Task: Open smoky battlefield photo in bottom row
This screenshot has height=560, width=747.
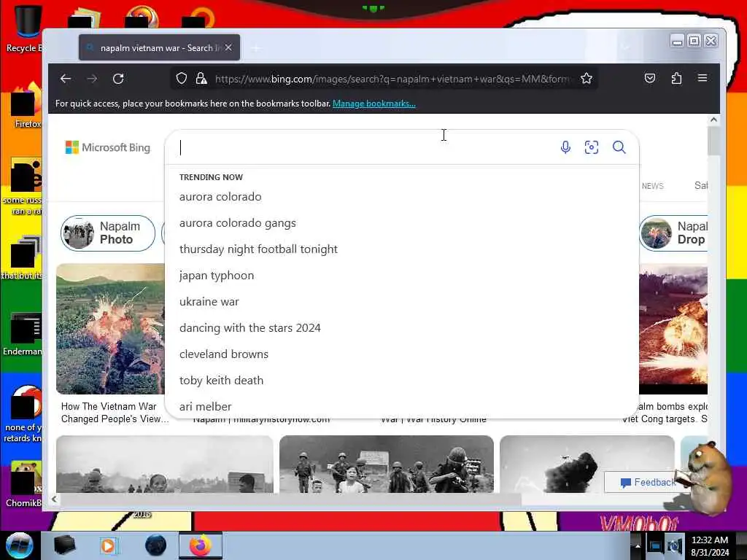Action: coord(165,464)
